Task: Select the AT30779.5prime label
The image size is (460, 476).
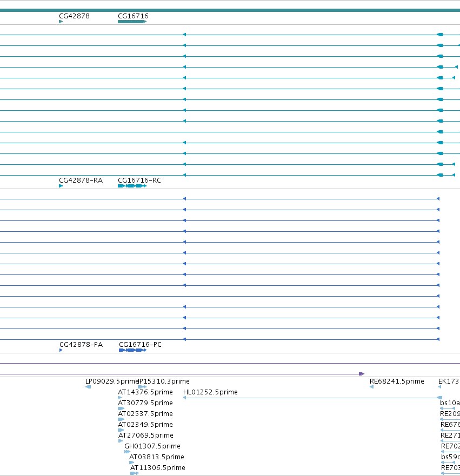Action: (x=145, y=403)
